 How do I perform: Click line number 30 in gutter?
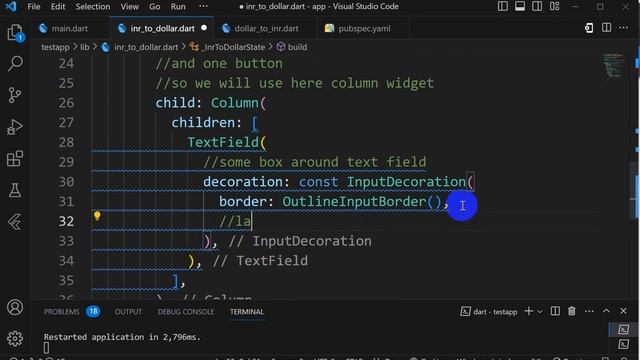pos(66,182)
